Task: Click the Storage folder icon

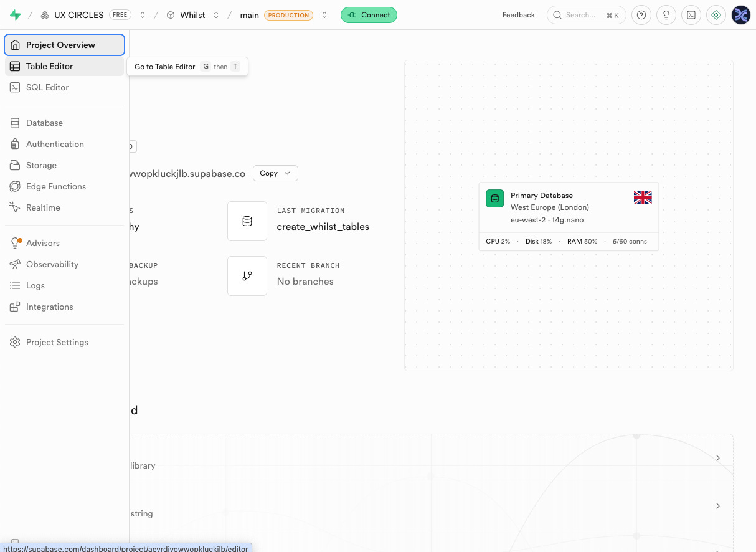Action: coord(15,165)
